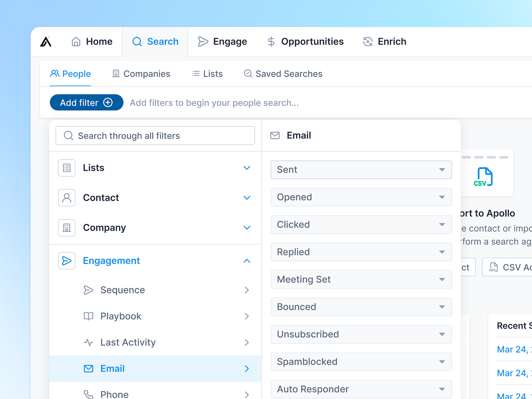Viewport: 532px width, 399px height.
Task: Open the Home tab
Action: point(92,42)
